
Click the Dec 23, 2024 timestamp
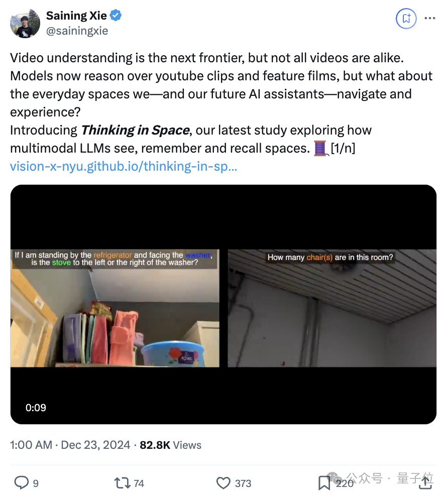tap(94, 445)
